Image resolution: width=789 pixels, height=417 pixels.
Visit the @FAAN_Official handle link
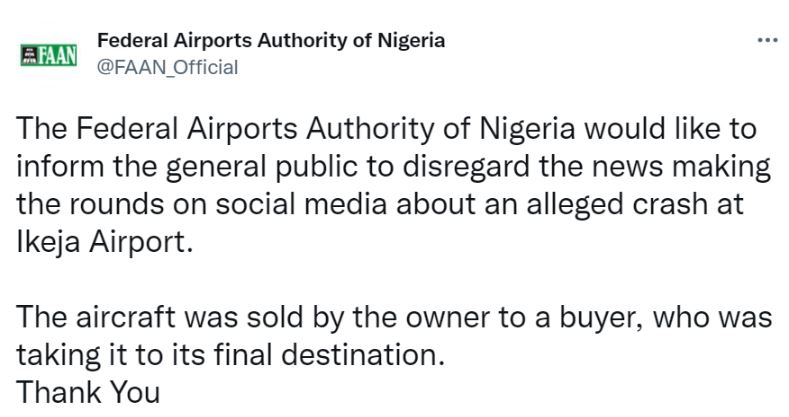pos(167,67)
